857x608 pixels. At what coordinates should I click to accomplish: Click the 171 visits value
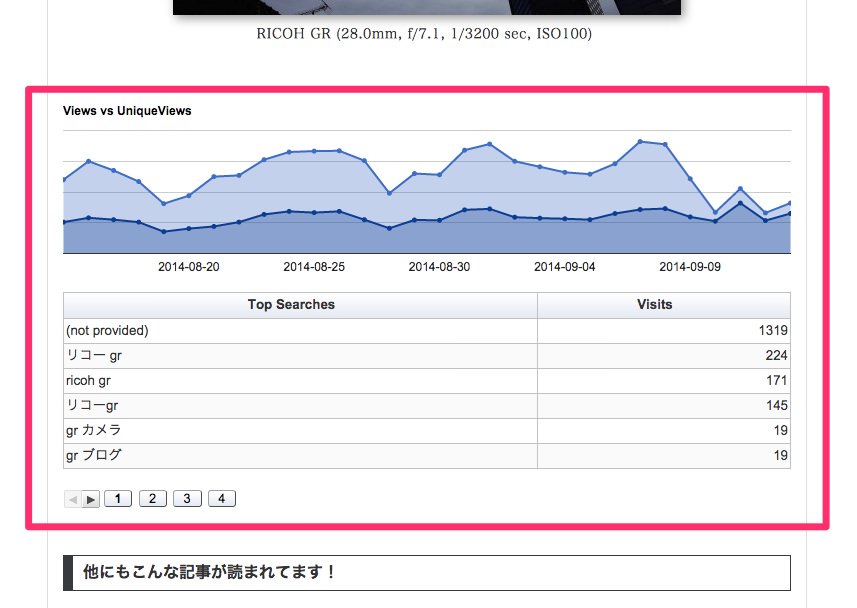point(776,381)
